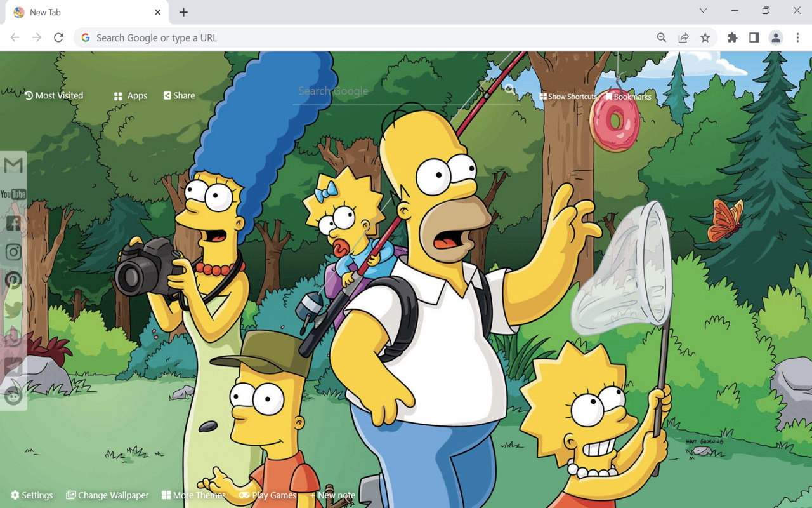Open Twitter from the sidebar
The image size is (812, 508).
point(13,309)
